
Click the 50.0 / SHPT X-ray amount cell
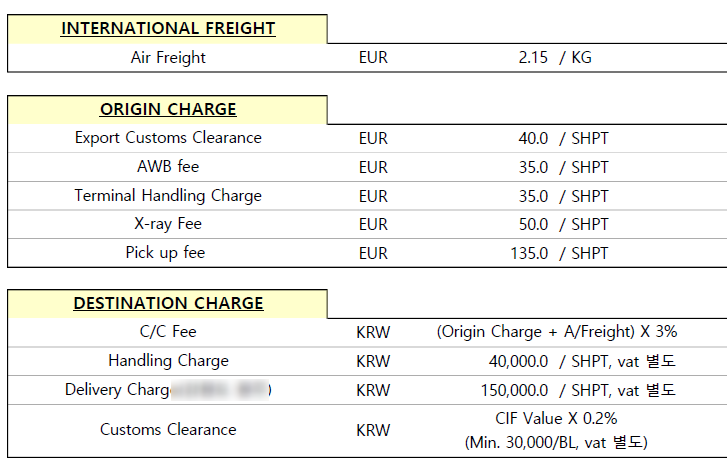coord(563,224)
